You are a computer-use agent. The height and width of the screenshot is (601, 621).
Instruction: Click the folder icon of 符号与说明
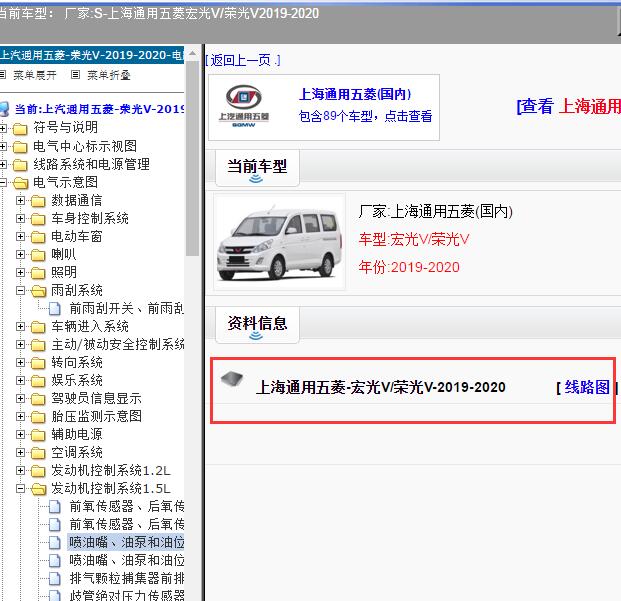click(x=20, y=128)
